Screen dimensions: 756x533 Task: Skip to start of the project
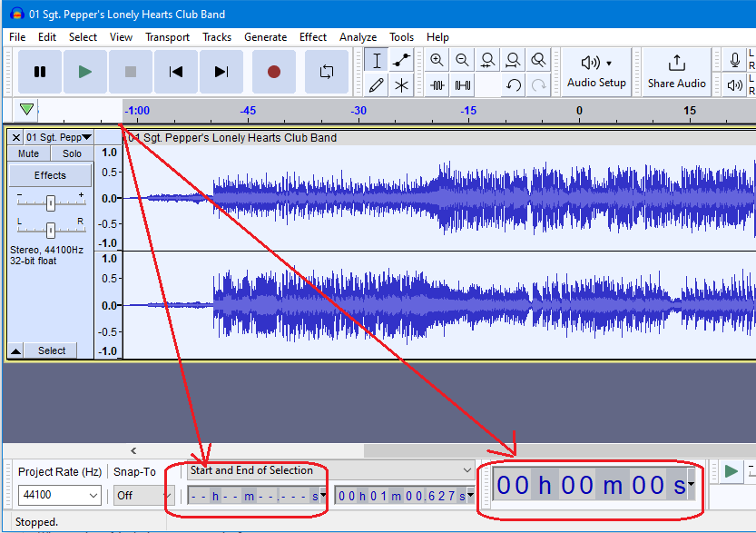[x=176, y=72]
